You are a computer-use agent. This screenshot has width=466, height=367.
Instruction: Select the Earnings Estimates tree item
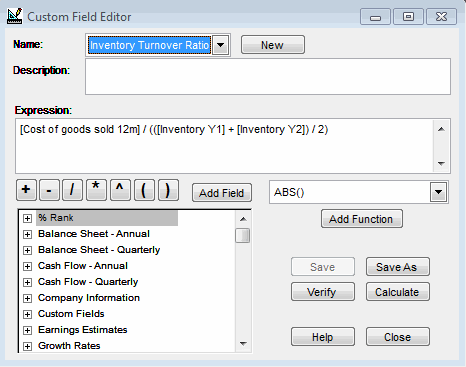(82, 330)
